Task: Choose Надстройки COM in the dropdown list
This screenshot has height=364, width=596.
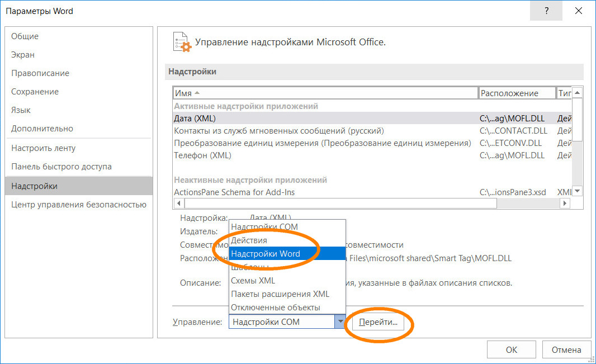Action: 287,227
